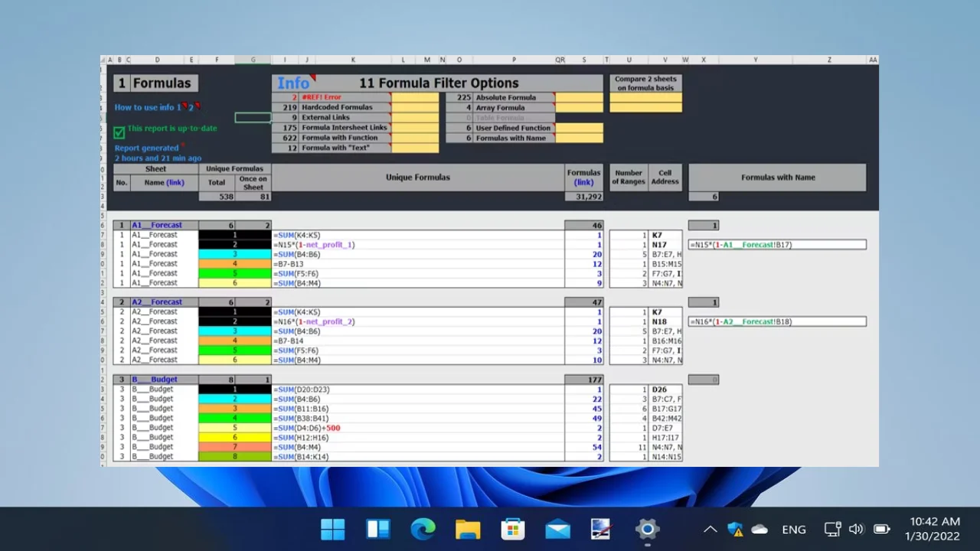980x551 pixels.
Task: Click the yellow filter field for Array Formula
Action: tap(580, 107)
